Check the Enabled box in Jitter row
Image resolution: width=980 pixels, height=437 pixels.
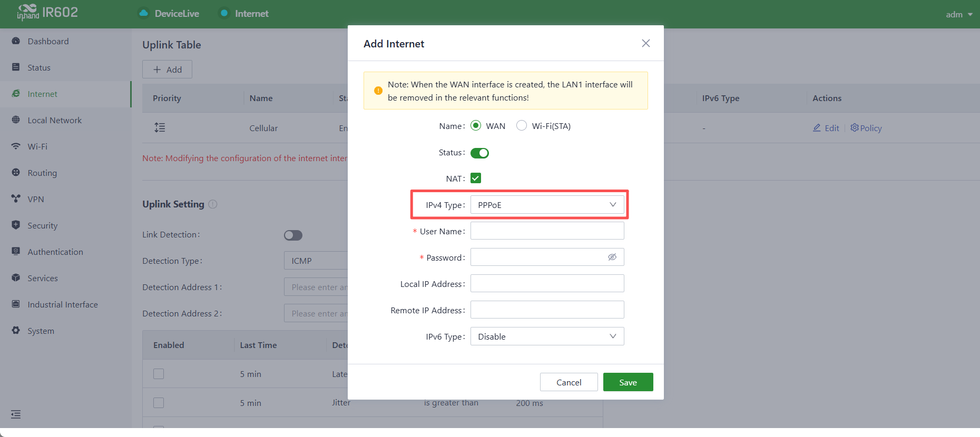point(159,403)
